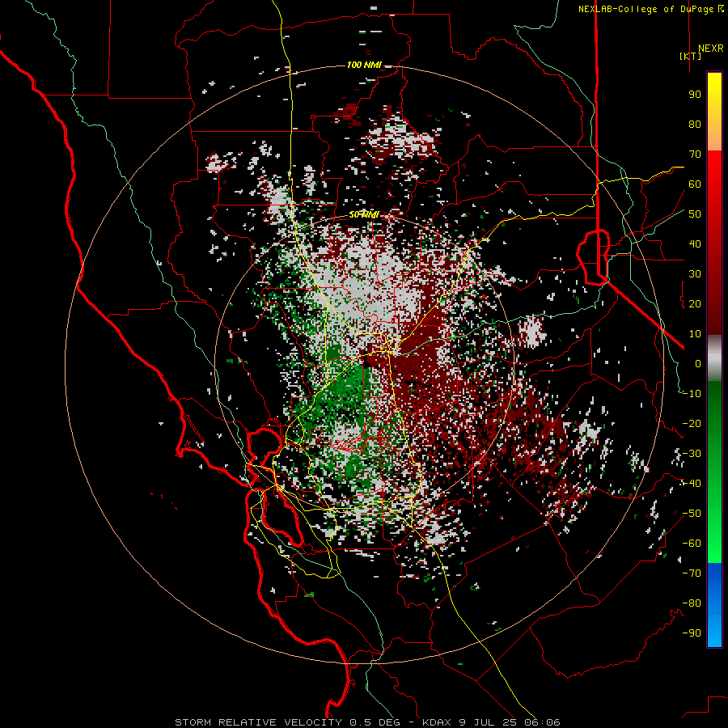The height and width of the screenshot is (728, 728).
Task: Click the -10 scale label
Action: (692, 394)
